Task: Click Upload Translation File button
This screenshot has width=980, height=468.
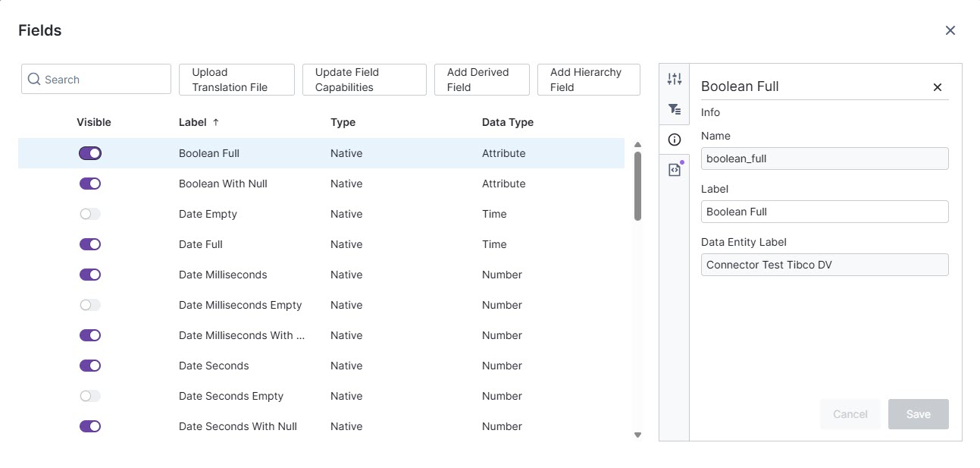Action: 236,80
